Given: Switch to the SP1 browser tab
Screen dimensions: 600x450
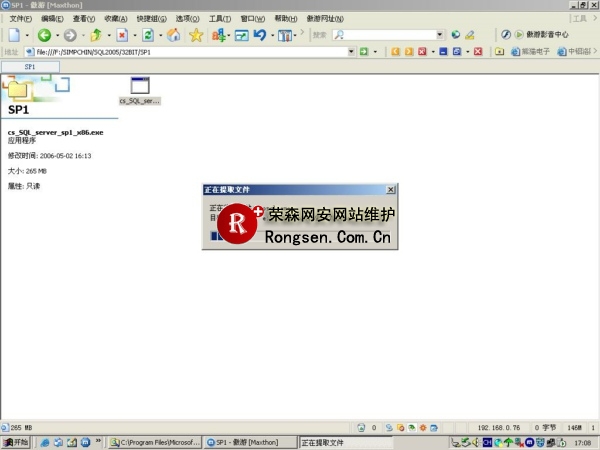Looking at the screenshot, I should click(x=30, y=67).
